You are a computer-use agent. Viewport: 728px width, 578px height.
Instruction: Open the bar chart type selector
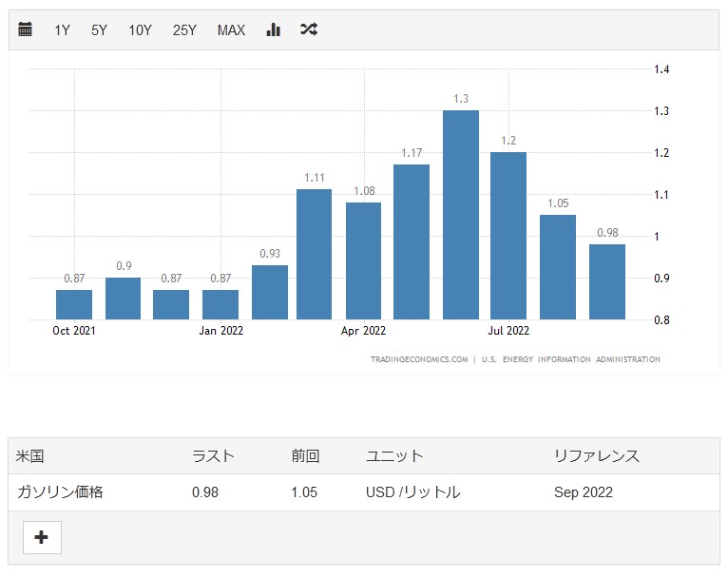click(x=274, y=29)
